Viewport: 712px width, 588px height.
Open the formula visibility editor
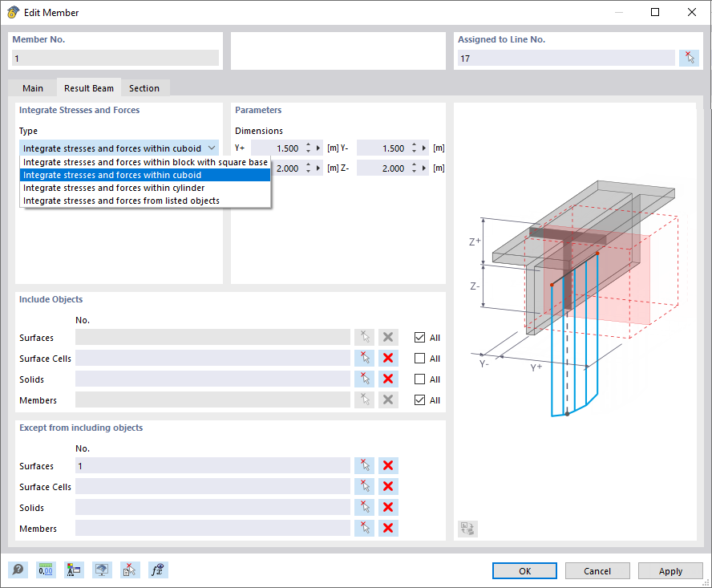[158, 570]
